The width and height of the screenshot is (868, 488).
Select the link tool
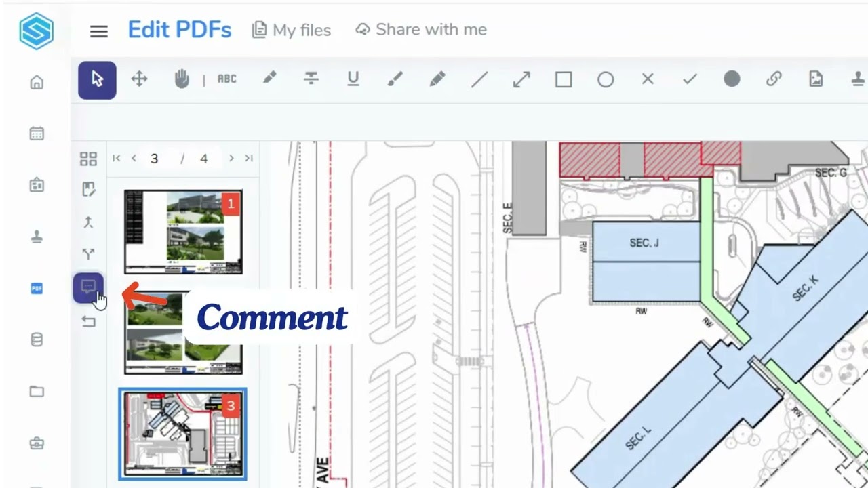click(x=774, y=79)
